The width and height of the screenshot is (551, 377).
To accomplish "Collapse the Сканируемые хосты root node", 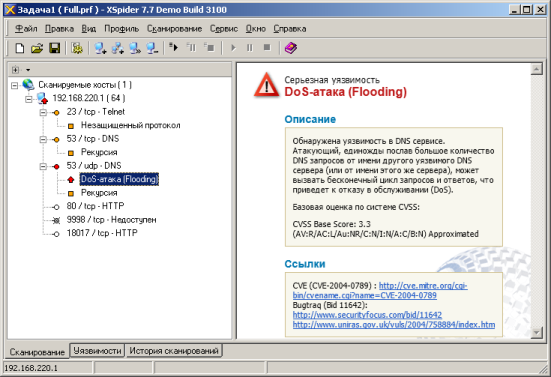I will tap(14, 85).
